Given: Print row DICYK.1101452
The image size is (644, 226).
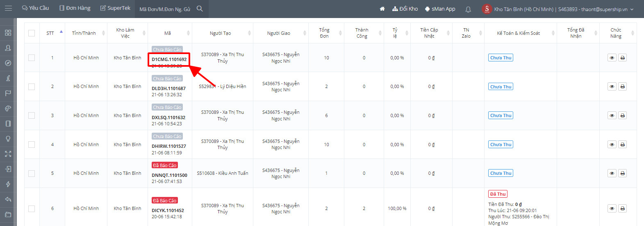Looking at the screenshot, I should 622,208.
